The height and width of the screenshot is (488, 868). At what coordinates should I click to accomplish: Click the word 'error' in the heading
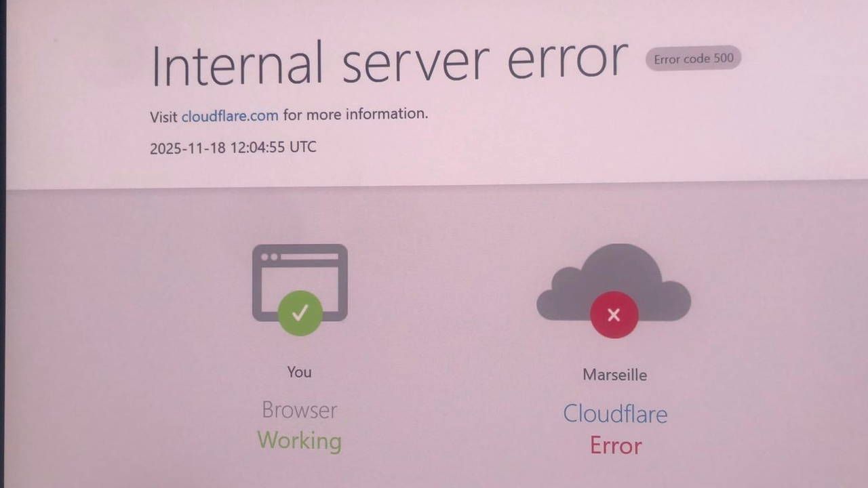(568, 60)
